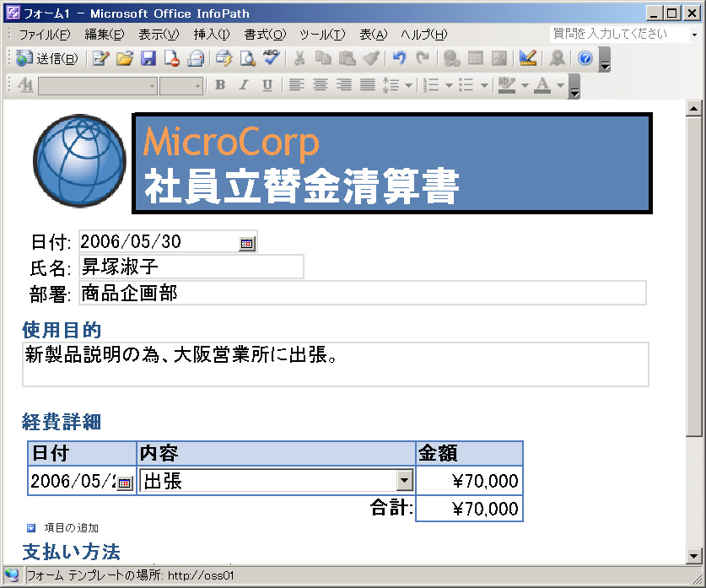Expand the line spacing options arrow

(x=408, y=84)
